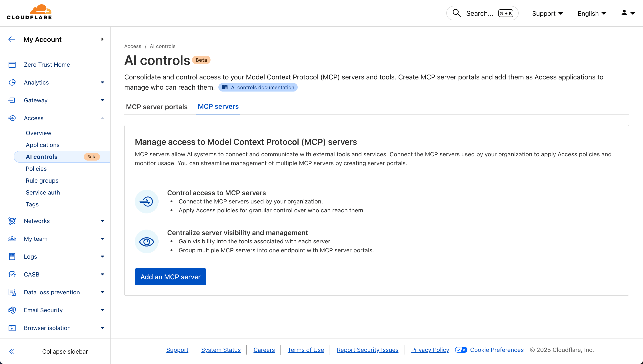
Task: Open Logs via its sidebar icon
Action: 12,256
